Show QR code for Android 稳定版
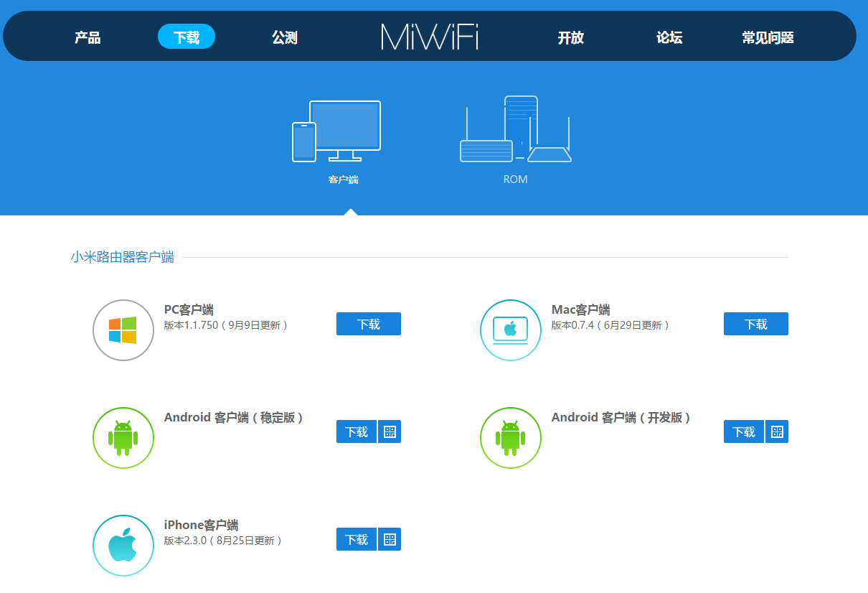868x593 pixels. click(390, 431)
